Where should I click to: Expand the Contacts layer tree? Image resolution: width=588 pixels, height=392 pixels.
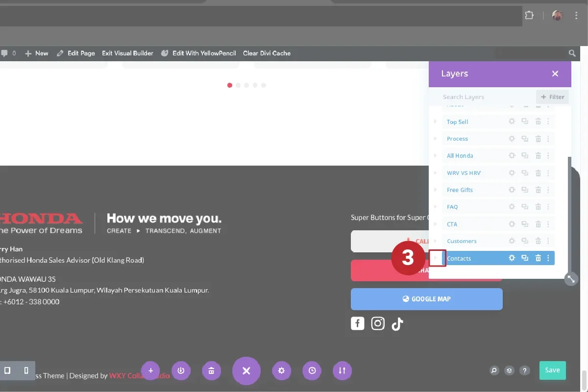coord(436,258)
